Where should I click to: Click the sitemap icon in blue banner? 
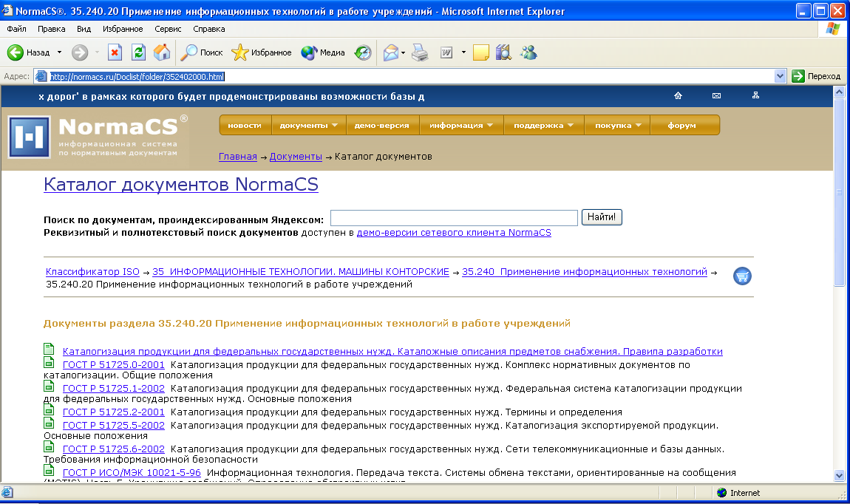tap(755, 95)
